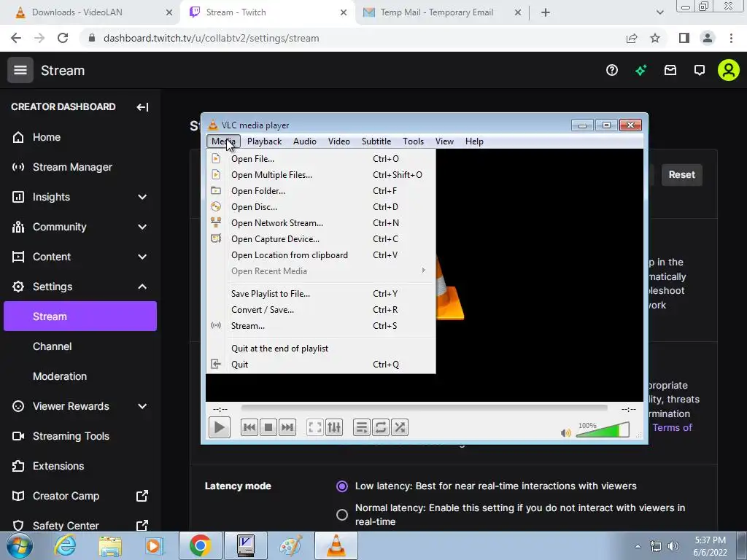Click the Open File icon in Media menu
747x560 pixels.
click(216, 158)
